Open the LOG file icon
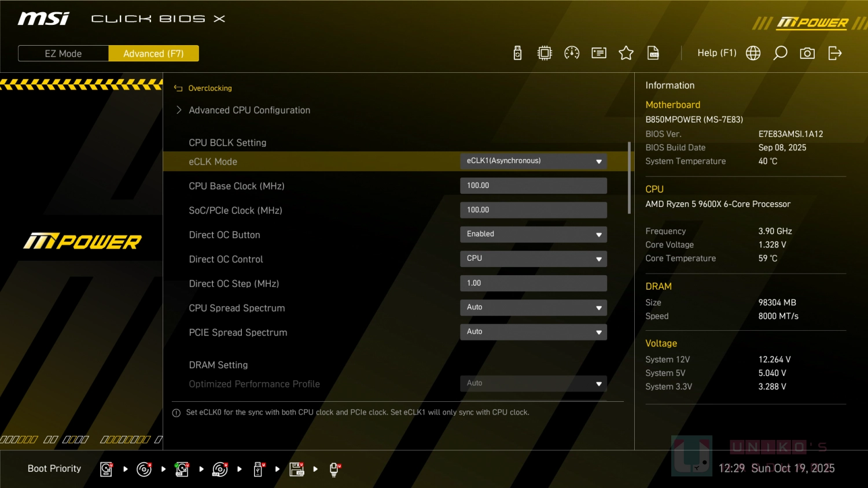This screenshot has width=868, height=488. click(653, 53)
